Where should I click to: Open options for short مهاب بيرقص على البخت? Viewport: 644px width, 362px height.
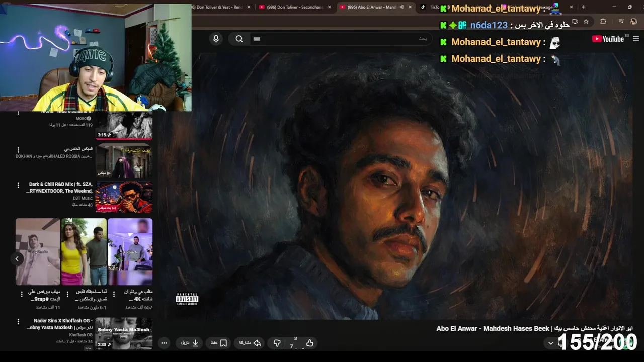click(22, 294)
